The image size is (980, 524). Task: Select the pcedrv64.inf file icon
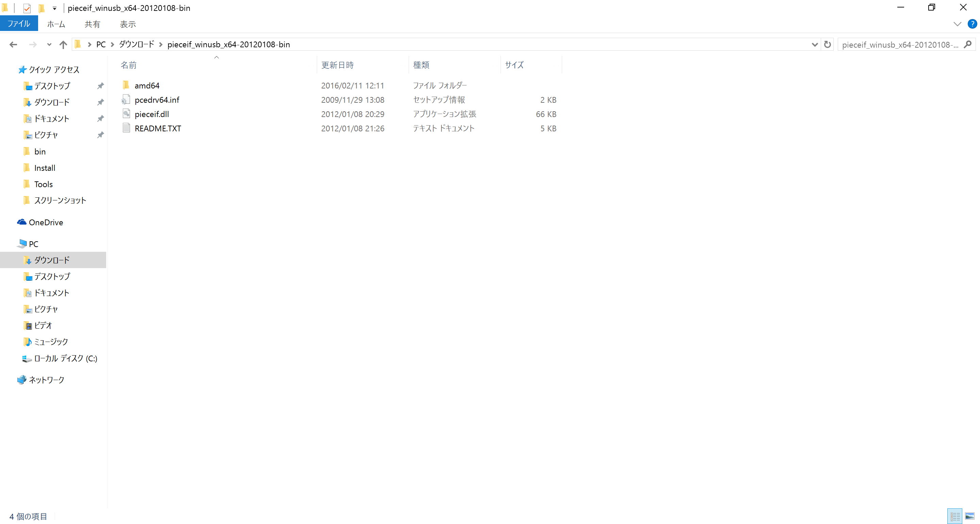pos(126,99)
